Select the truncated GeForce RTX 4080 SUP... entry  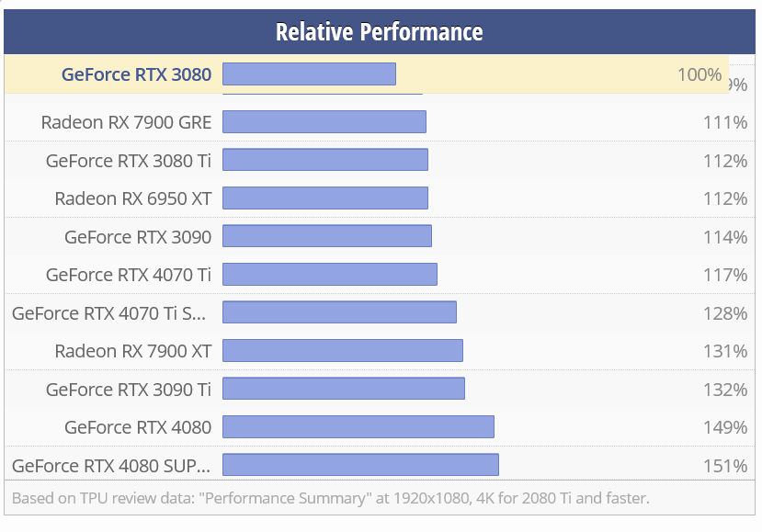pos(111,466)
